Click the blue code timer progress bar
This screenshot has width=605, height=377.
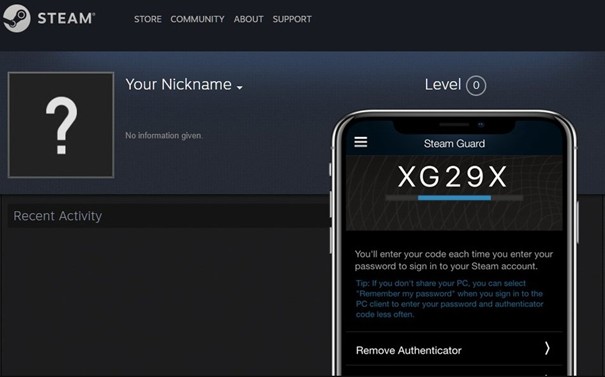(455, 198)
